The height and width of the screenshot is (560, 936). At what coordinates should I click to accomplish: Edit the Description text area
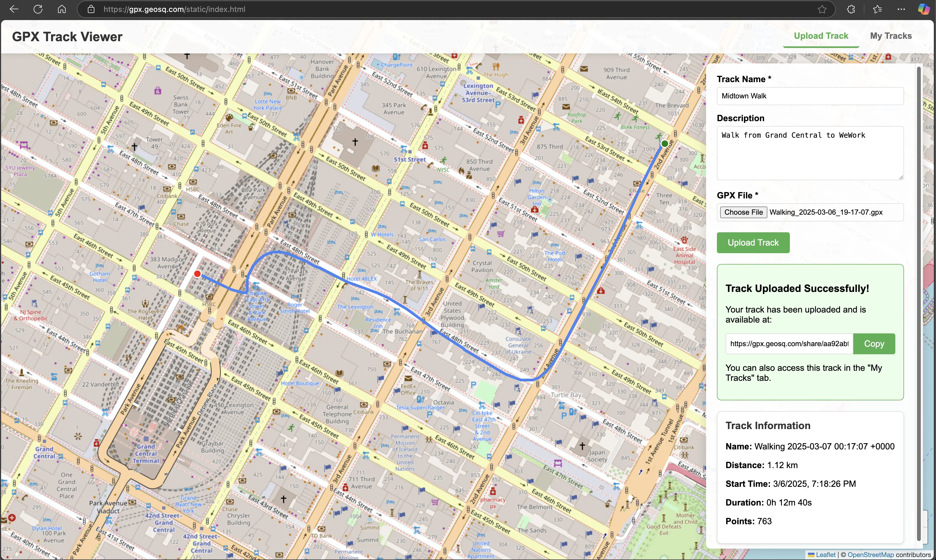pos(810,153)
